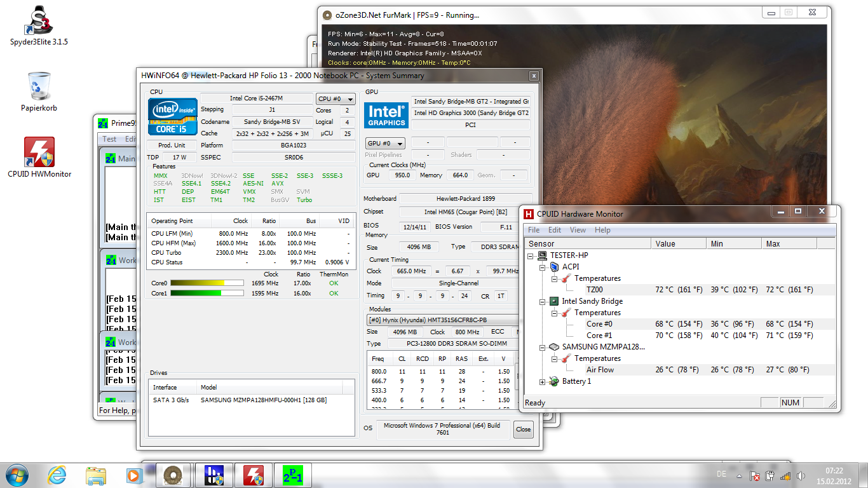Click the Intel Core i5-2467M name field
This screenshot has width=868, height=488.
click(257, 98)
